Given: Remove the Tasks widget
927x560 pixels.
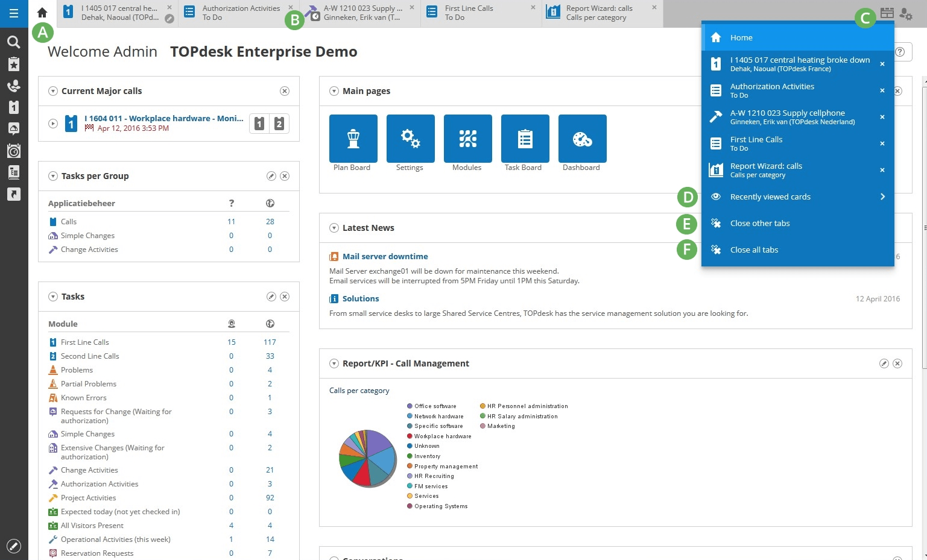Looking at the screenshot, I should point(285,297).
